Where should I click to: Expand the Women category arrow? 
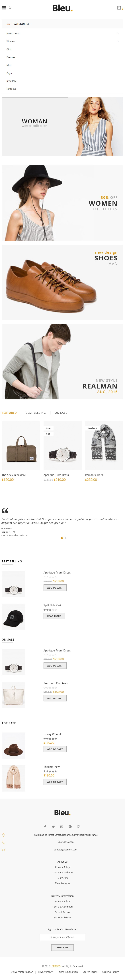click(x=118, y=41)
